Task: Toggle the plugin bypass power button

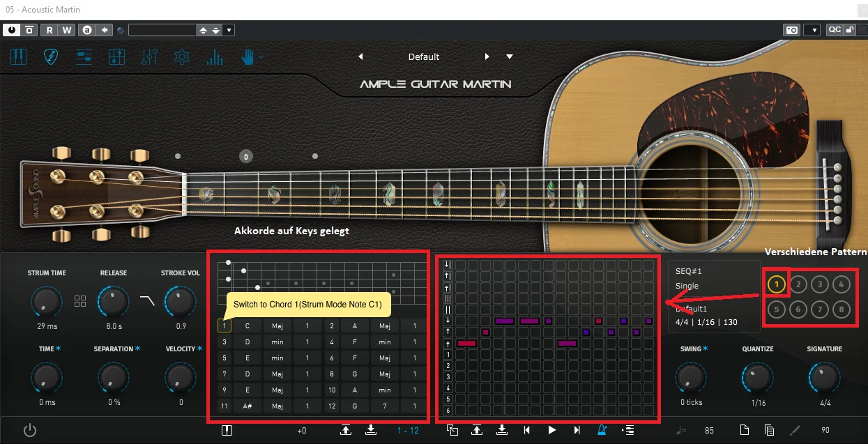Action: (x=13, y=30)
